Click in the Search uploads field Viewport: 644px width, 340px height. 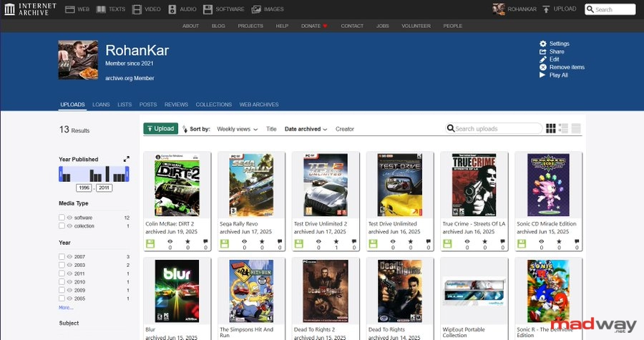(494, 129)
